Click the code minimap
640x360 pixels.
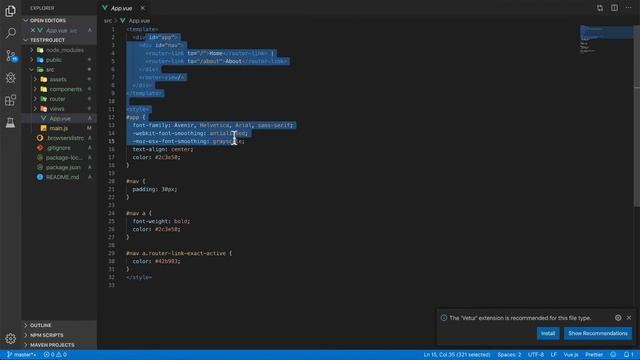point(607,39)
